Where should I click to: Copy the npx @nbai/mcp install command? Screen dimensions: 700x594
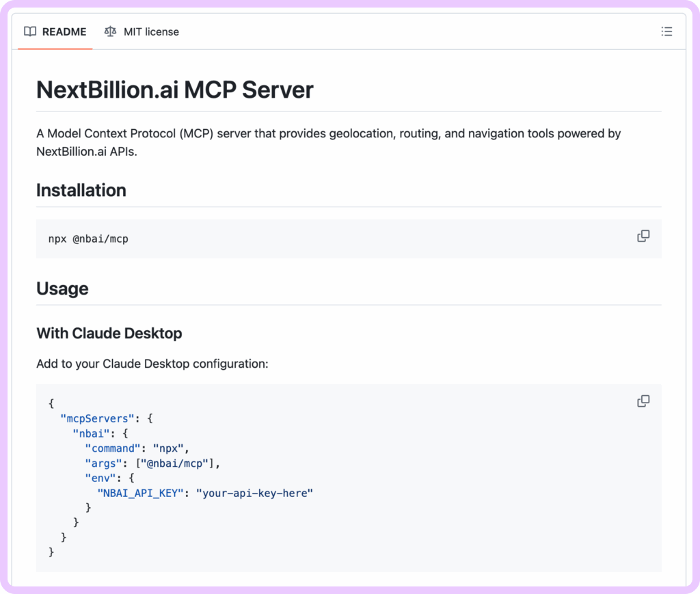tap(643, 237)
